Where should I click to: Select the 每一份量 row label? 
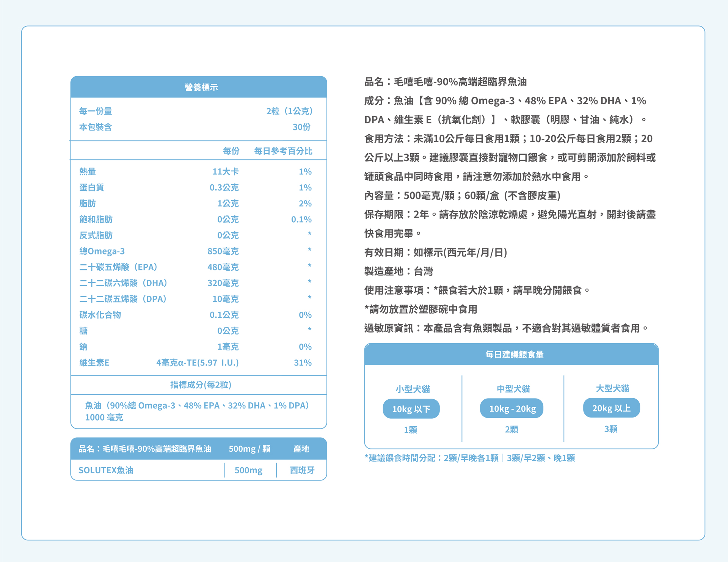[96, 111]
